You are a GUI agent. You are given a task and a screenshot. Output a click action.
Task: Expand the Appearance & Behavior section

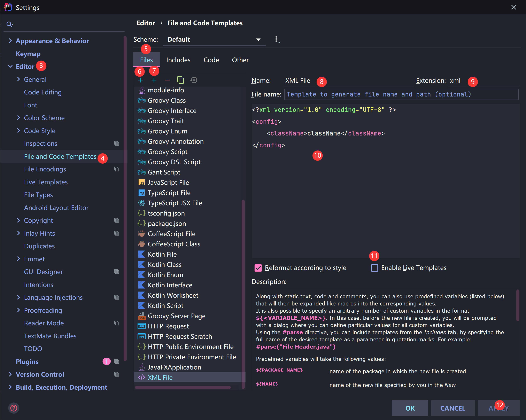tap(10, 41)
